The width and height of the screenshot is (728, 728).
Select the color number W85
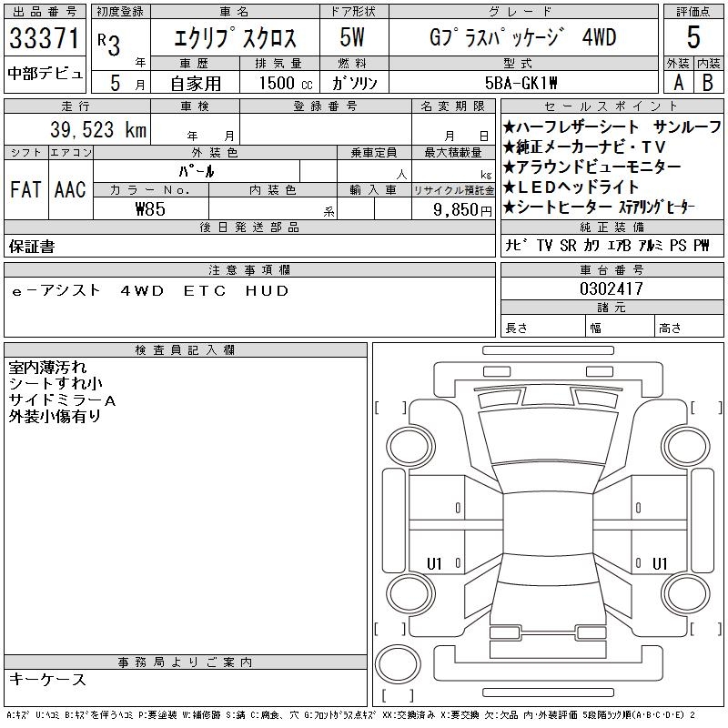coord(150,209)
